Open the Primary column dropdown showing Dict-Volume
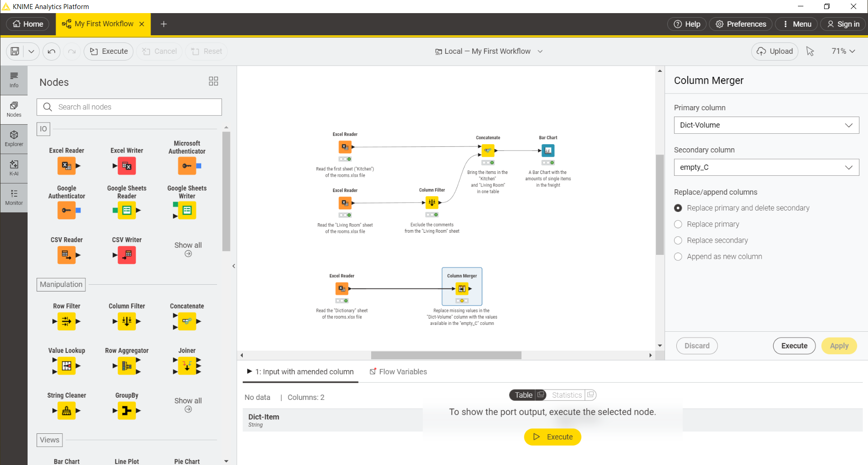Screen dimensions: 868x465 pos(766,125)
